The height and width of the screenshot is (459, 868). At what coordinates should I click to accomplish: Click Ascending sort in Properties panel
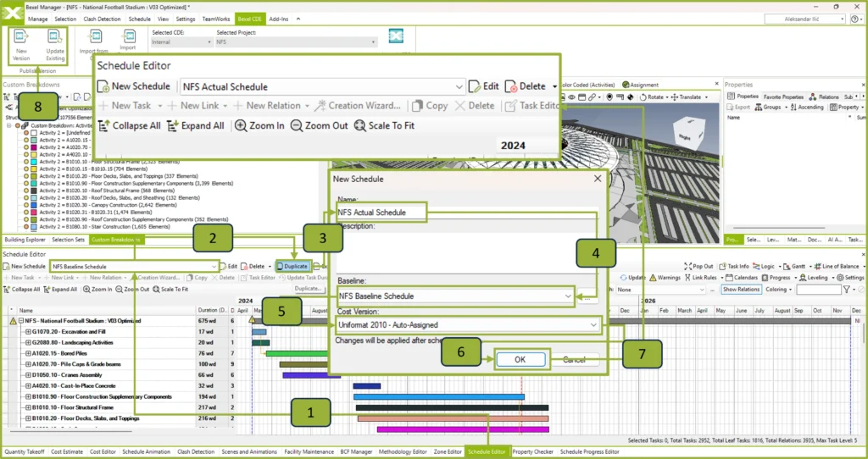[x=807, y=107]
